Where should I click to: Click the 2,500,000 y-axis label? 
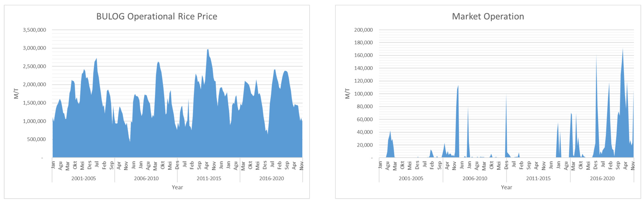[x=34, y=66]
